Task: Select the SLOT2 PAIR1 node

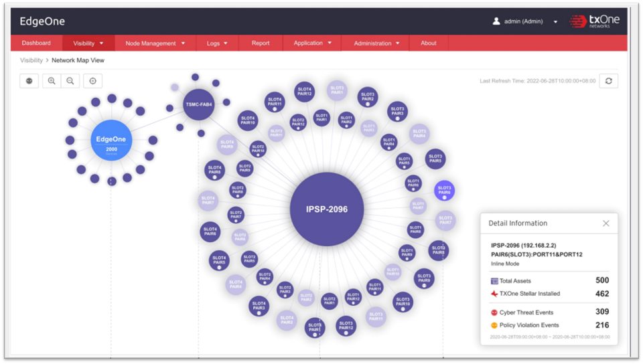Action: click(x=330, y=301)
